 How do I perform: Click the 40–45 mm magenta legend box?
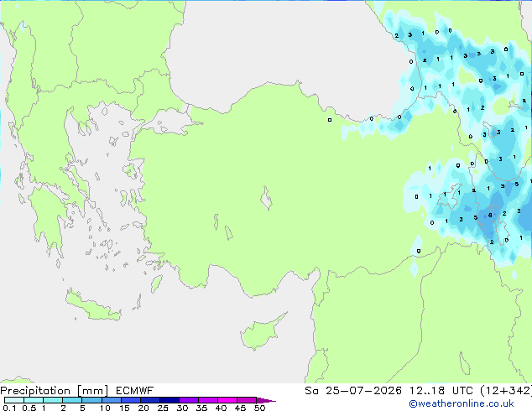click(227, 400)
